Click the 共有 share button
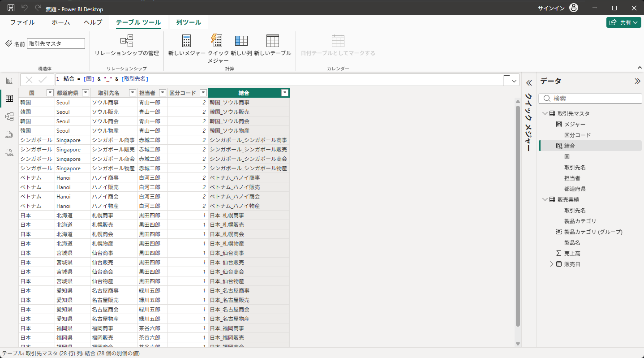 pos(624,22)
